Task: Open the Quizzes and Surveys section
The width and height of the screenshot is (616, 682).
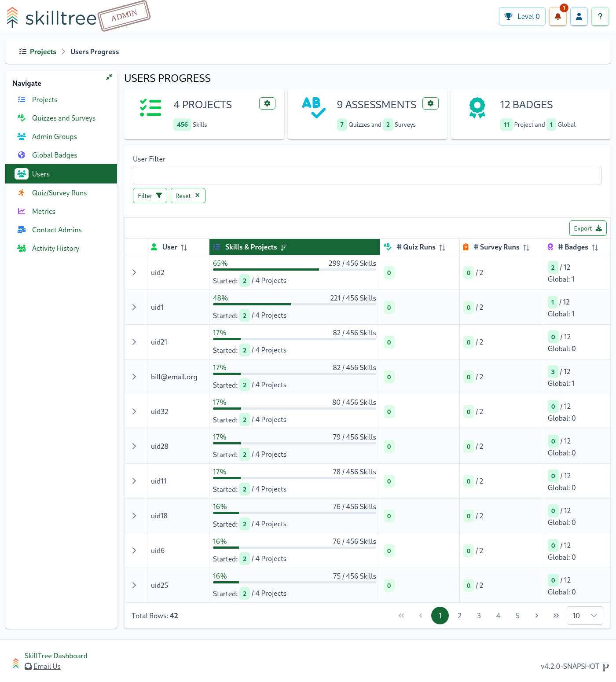Action: (x=63, y=118)
